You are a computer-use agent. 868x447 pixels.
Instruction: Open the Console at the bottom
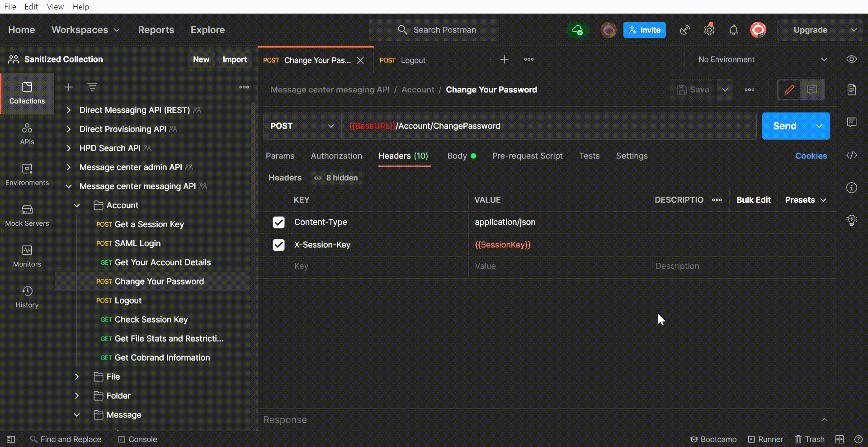[137, 439]
